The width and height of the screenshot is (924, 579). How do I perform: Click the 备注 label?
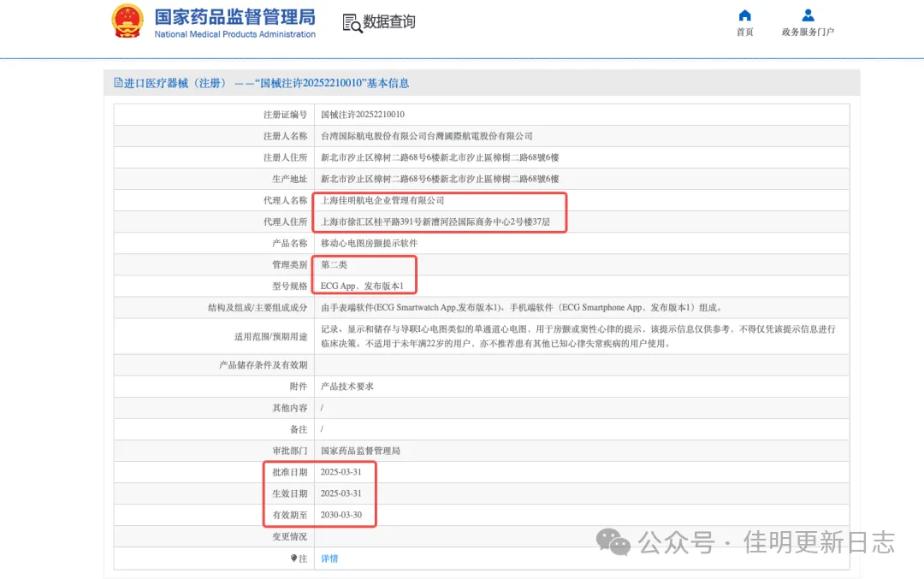[x=299, y=429]
